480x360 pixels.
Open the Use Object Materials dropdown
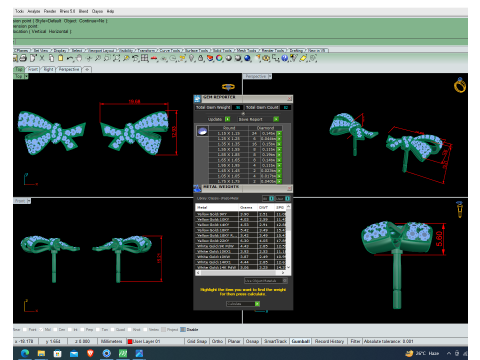coord(266,281)
